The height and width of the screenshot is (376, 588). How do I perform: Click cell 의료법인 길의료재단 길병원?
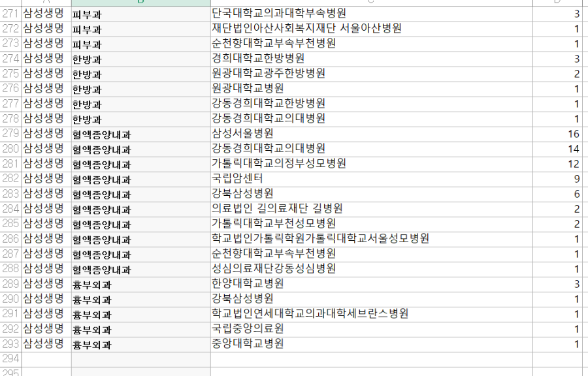tap(371, 209)
